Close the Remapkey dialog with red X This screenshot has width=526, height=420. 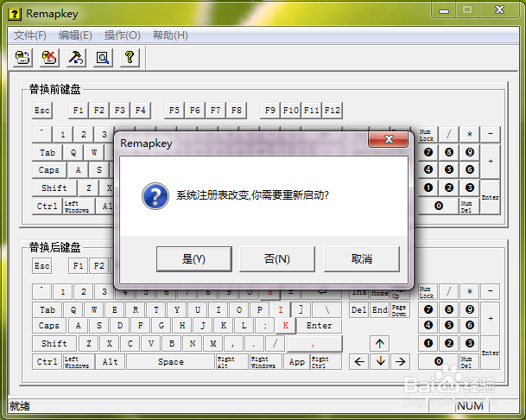pyautogui.click(x=389, y=139)
